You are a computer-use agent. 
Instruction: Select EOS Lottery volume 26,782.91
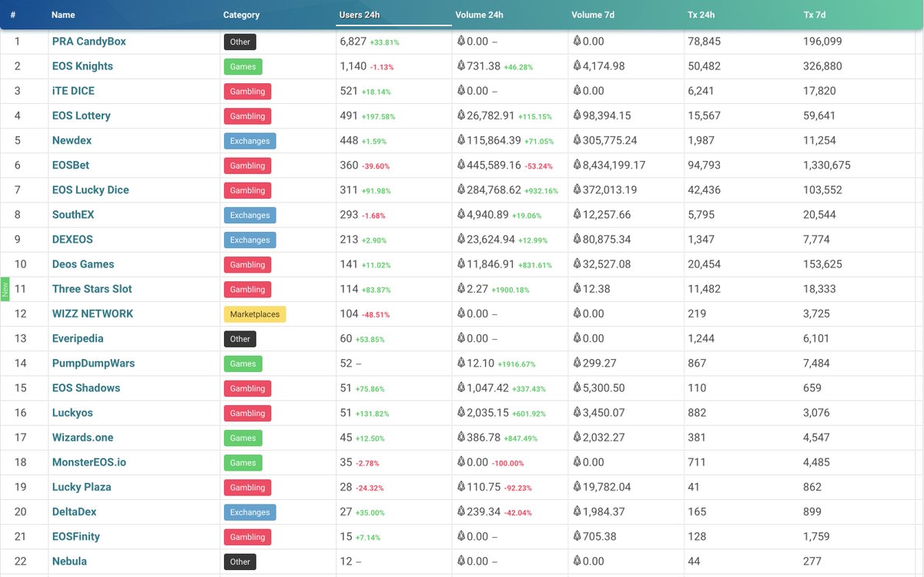(490, 116)
